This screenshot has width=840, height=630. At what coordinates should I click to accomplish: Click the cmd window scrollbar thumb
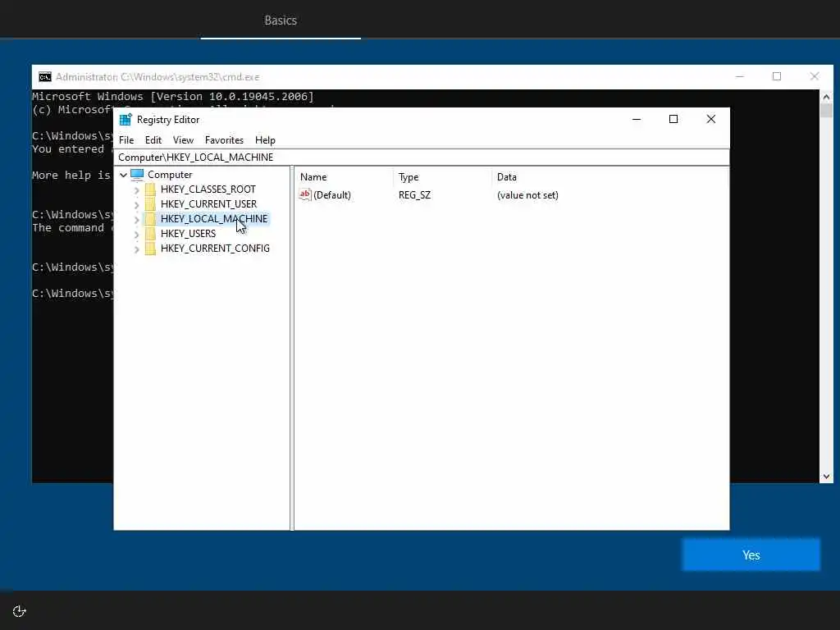(x=826, y=111)
